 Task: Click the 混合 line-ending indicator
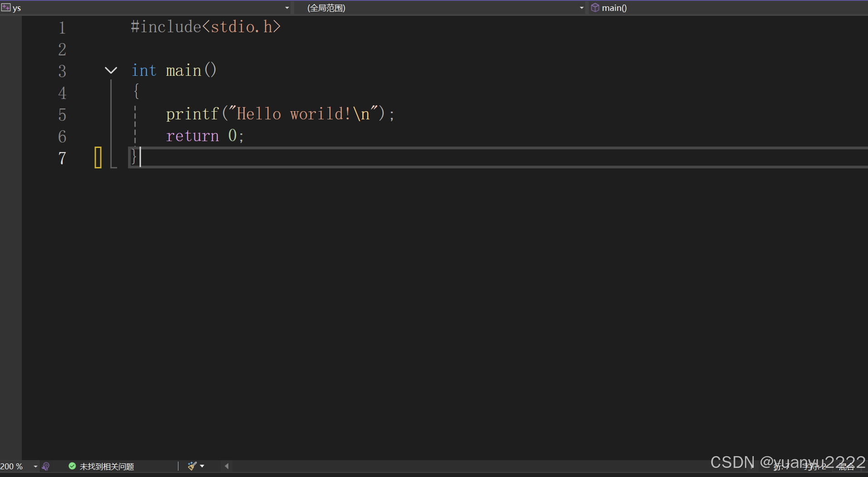(x=846, y=467)
